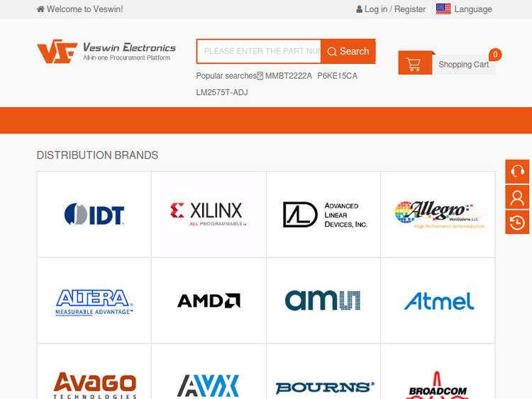
Task: Select popular search MMBT2222A
Action: (288, 76)
